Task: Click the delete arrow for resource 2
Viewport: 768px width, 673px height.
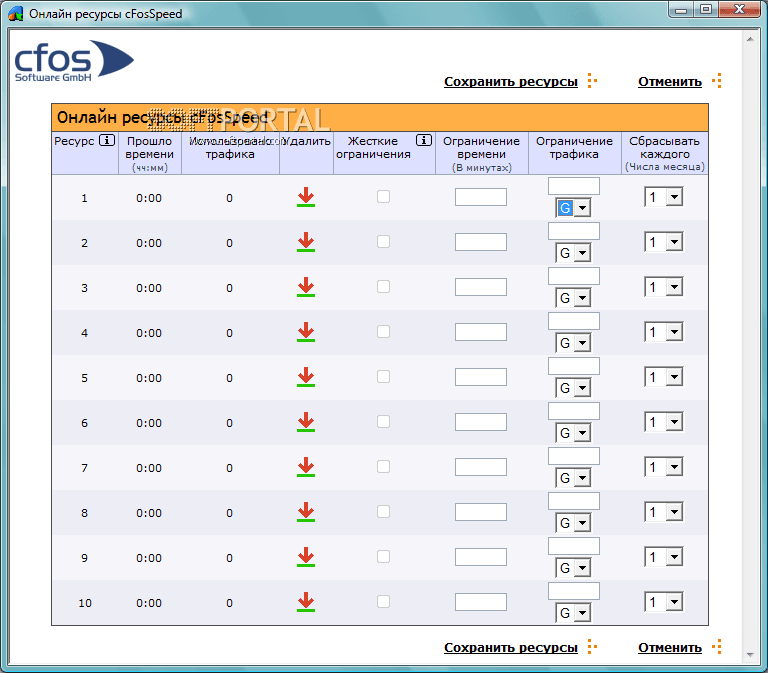Action: (x=306, y=242)
